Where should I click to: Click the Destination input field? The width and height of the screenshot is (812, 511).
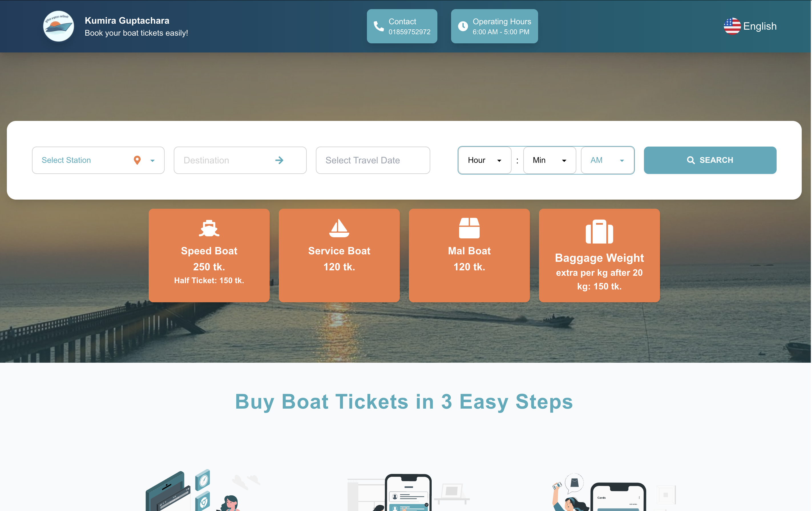(x=240, y=160)
